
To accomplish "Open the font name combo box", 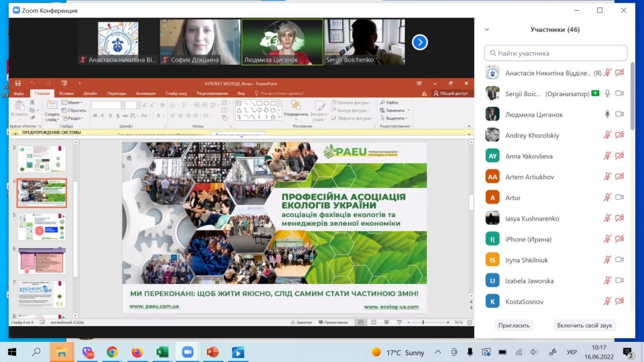I will pos(108,106).
